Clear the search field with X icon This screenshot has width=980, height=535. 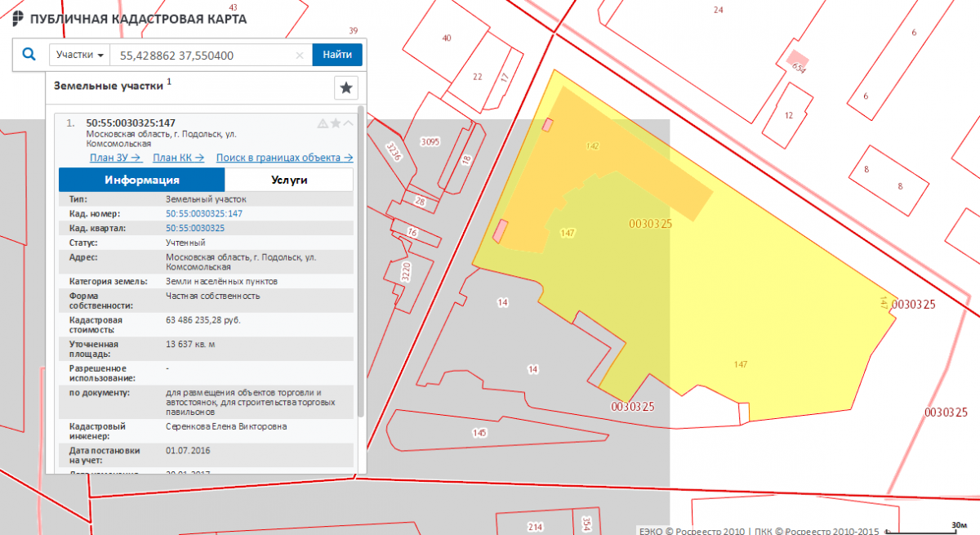click(x=300, y=56)
